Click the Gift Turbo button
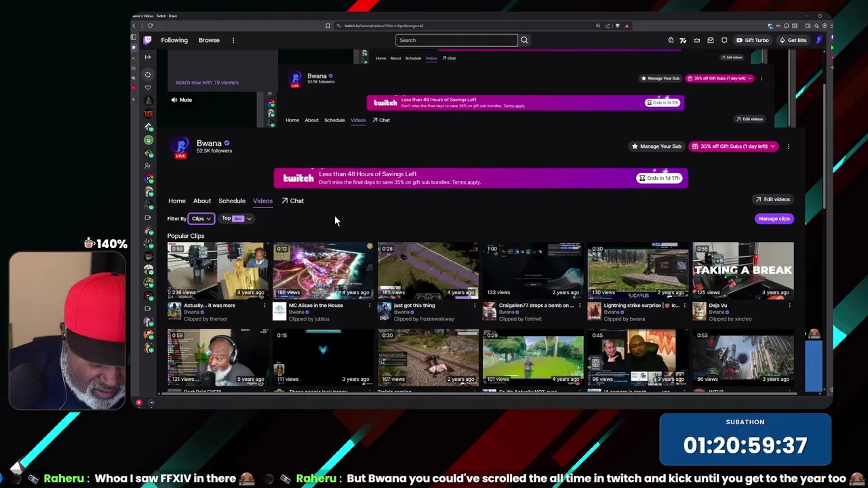This screenshot has height=488, width=868. (x=753, y=40)
